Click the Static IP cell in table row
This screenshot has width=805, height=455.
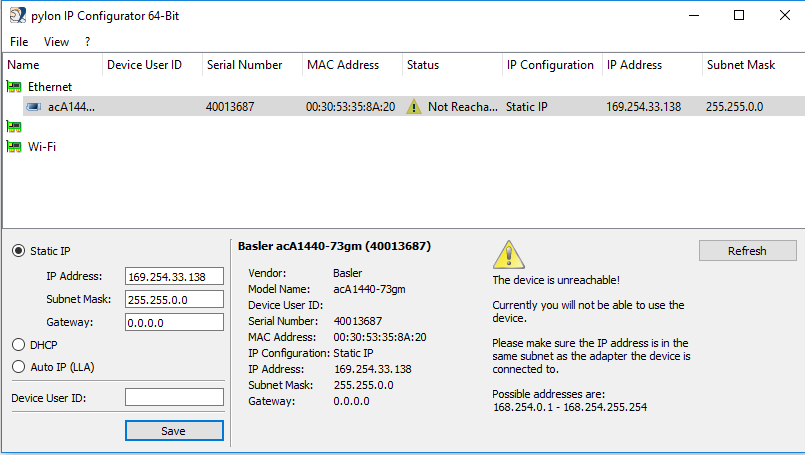[x=527, y=107]
